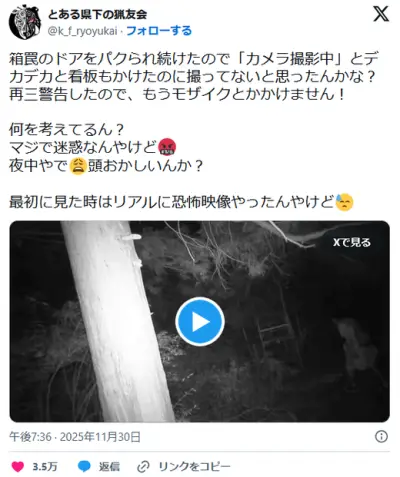Click the フォローする follow link
This screenshot has height=477, width=400.
(x=159, y=31)
